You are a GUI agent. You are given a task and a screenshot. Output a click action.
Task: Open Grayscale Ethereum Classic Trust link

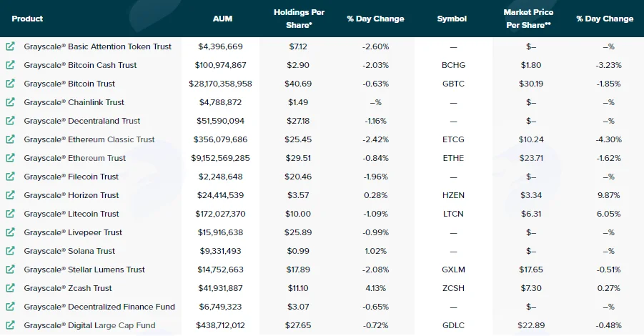tap(89, 139)
